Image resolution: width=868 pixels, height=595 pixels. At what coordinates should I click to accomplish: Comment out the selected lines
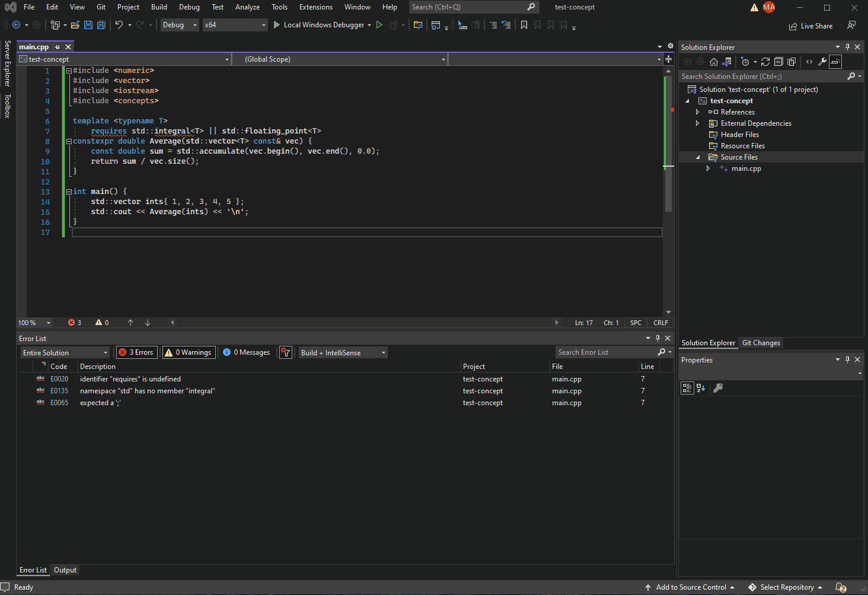(x=493, y=25)
